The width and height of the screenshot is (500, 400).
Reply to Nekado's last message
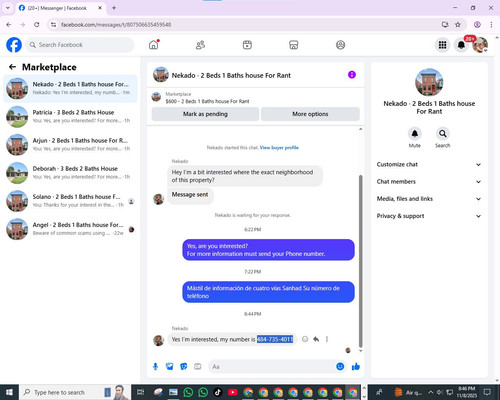coord(316,339)
